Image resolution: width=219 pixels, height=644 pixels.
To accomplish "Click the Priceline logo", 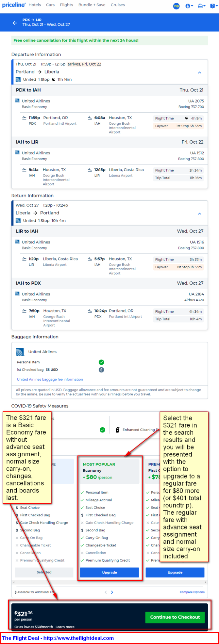I will (14, 5).
